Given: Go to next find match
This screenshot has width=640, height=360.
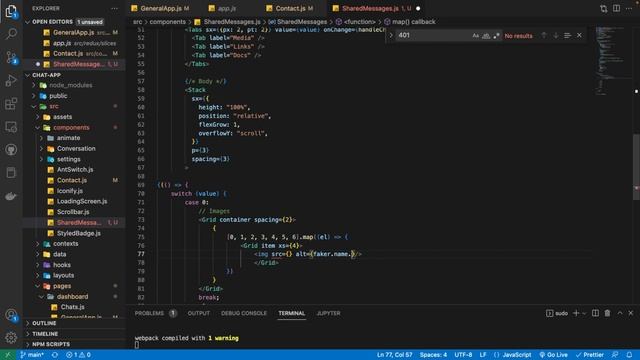Looking at the screenshot, I should point(556,36).
